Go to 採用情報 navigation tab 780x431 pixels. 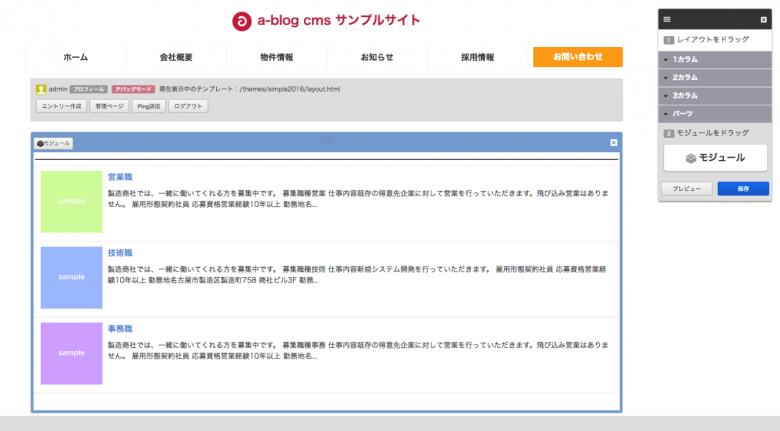pyautogui.click(x=477, y=57)
